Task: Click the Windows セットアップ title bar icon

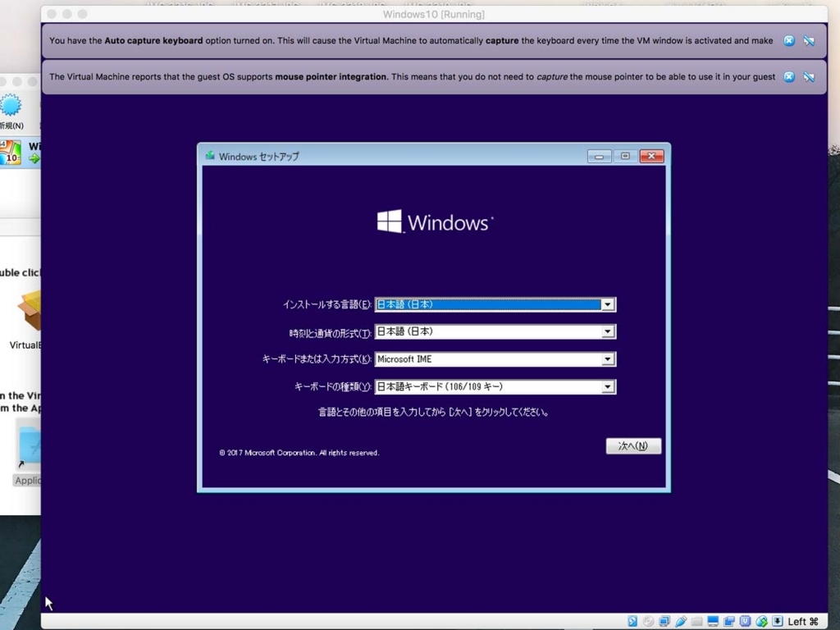Action: (x=210, y=156)
